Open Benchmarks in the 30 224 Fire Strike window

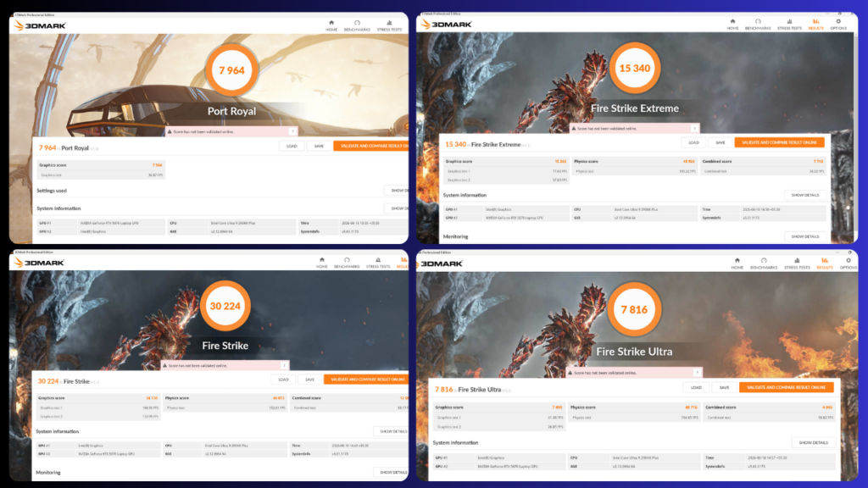(x=347, y=263)
